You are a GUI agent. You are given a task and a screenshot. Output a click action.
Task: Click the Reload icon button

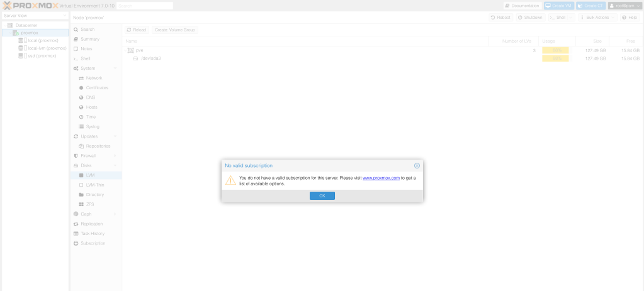coord(129,30)
